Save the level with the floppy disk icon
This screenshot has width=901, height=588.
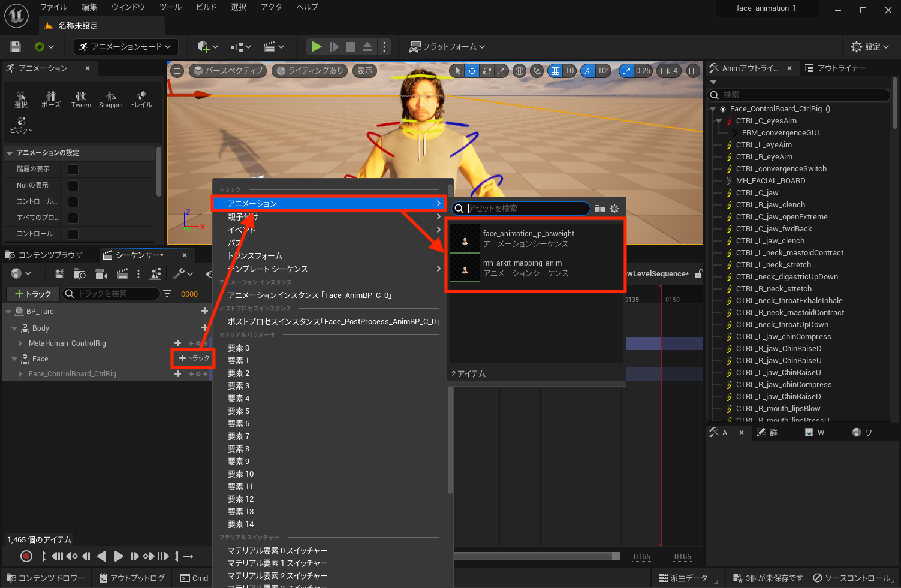pos(16,47)
